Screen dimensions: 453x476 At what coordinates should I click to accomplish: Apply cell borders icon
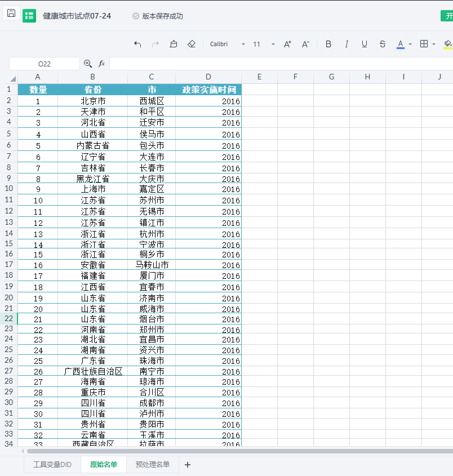pos(424,44)
